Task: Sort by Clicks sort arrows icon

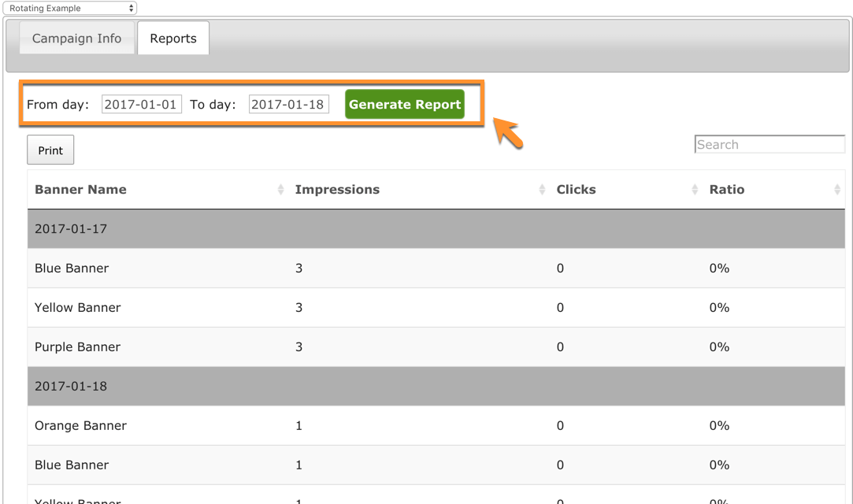Action: (x=695, y=190)
